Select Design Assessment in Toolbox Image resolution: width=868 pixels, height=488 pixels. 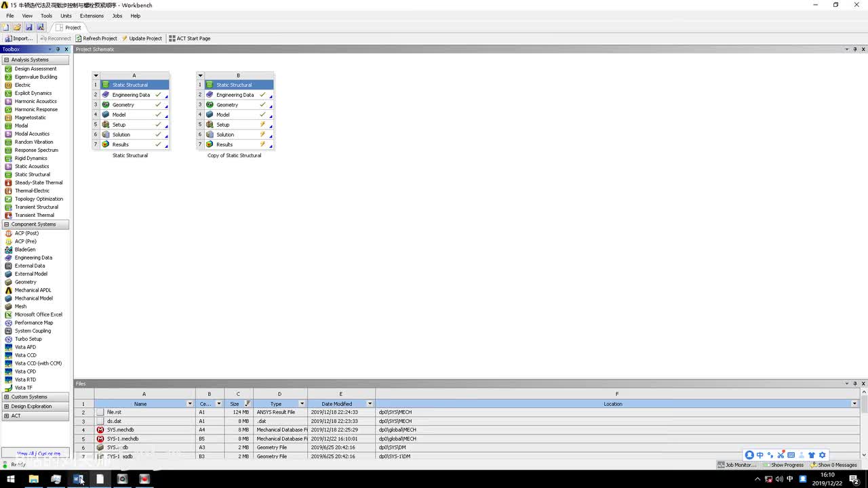click(x=35, y=68)
